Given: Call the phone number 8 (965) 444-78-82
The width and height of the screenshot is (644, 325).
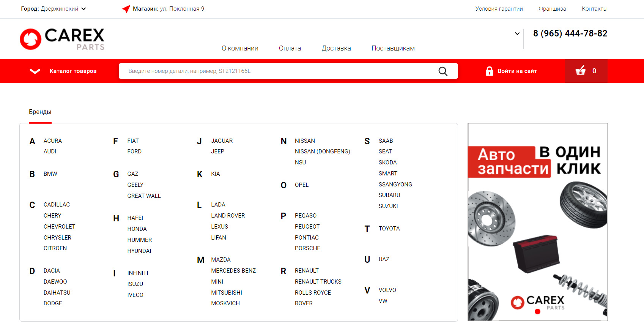Looking at the screenshot, I should pos(570,33).
